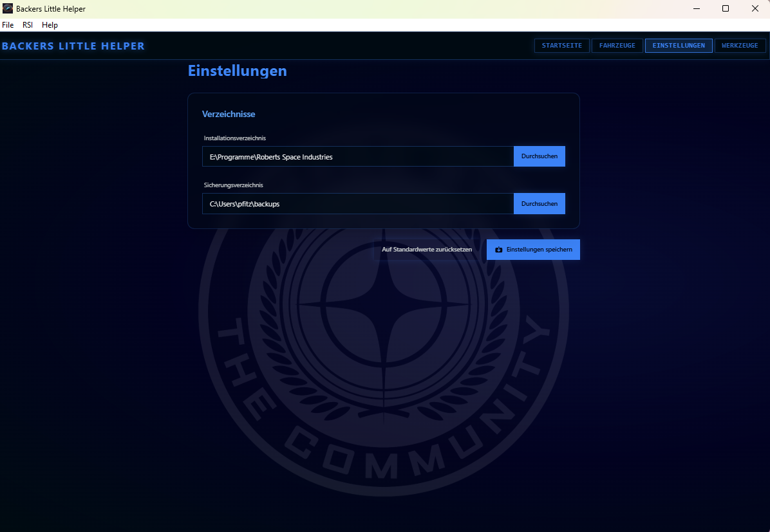Open the RSI menu

click(28, 25)
